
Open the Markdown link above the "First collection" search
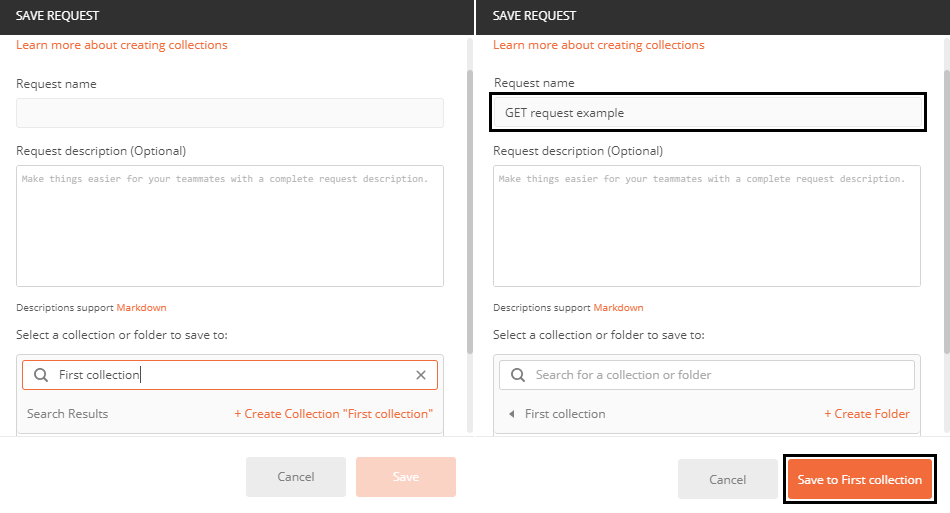tap(141, 308)
